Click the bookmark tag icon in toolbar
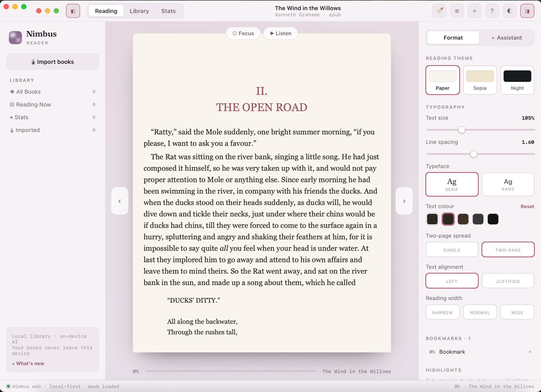The image size is (541, 392). click(x=439, y=11)
